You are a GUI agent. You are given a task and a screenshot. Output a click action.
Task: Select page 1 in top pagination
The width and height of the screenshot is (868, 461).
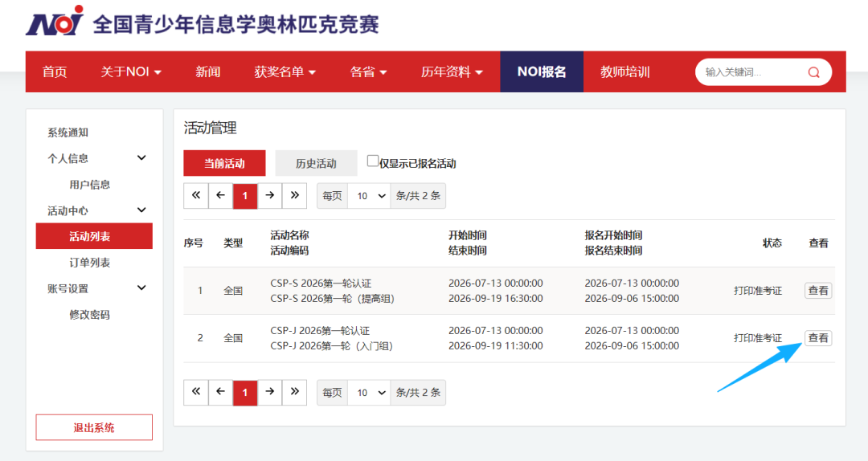pyautogui.click(x=245, y=195)
